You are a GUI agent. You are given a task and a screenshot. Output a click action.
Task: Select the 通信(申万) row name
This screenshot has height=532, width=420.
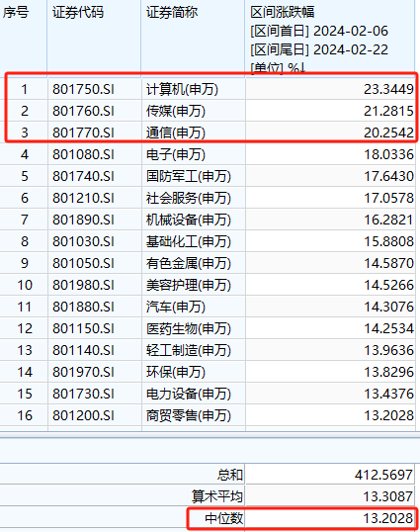pos(176,133)
